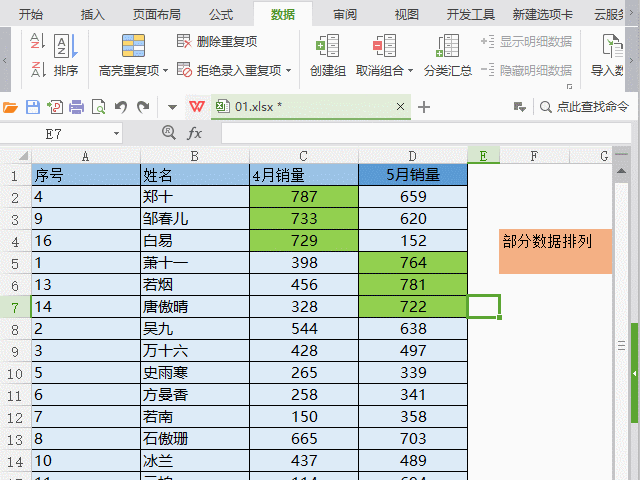This screenshot has height=480, width=640.
Task: Close the 01.xlsx document tab
Action: pyautogui.click(x=401, y=107)
